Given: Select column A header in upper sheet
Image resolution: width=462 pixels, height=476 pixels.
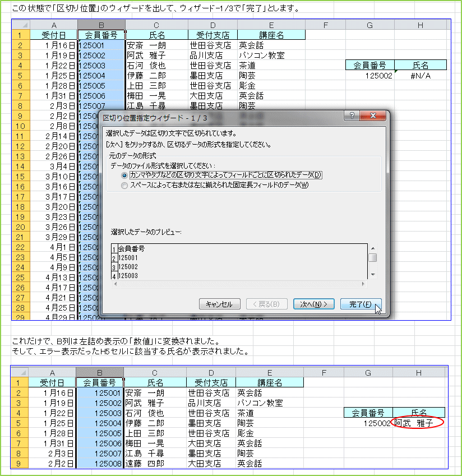Looking at the screenshot, I should tap(54, 25).
